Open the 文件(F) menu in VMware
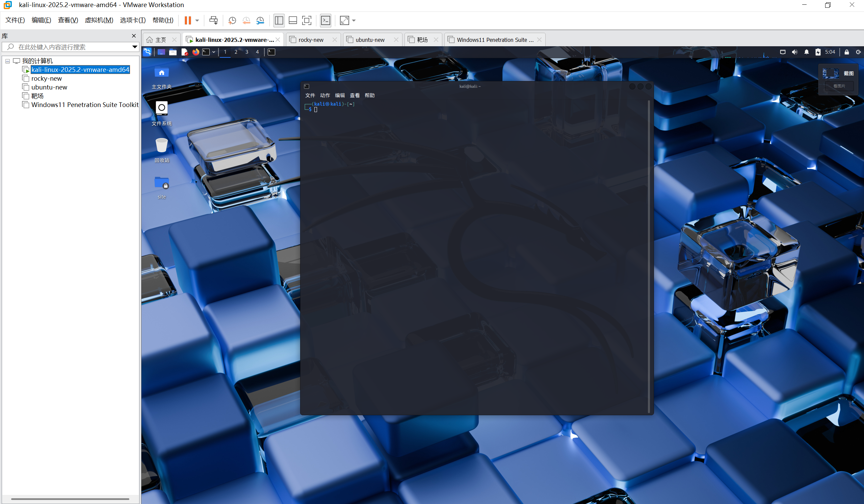 tap(15, 20)
